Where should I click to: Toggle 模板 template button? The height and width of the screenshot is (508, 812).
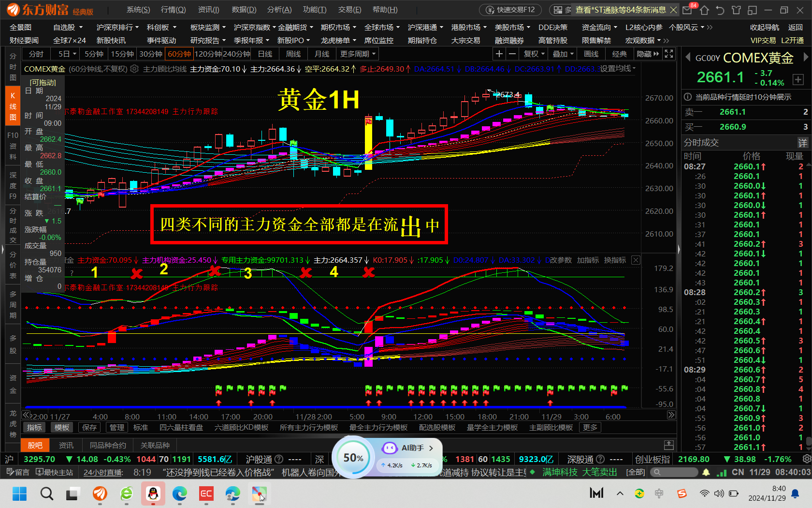62,427
